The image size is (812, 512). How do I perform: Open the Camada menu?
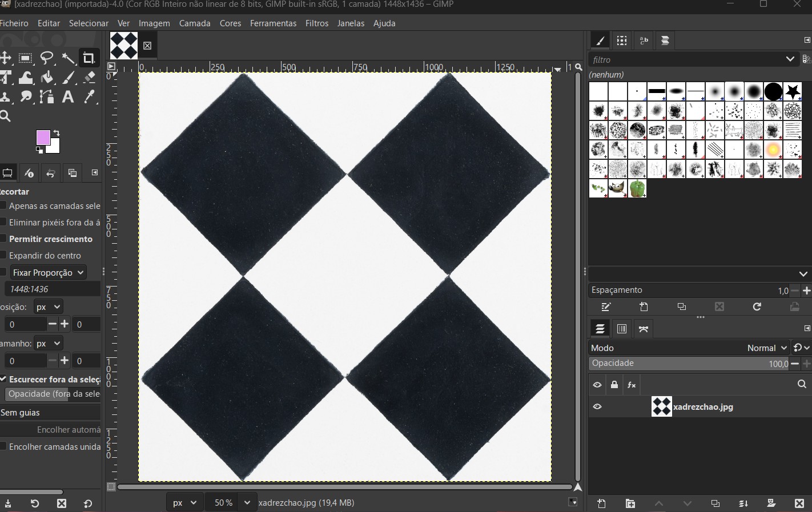pos(195,23)
